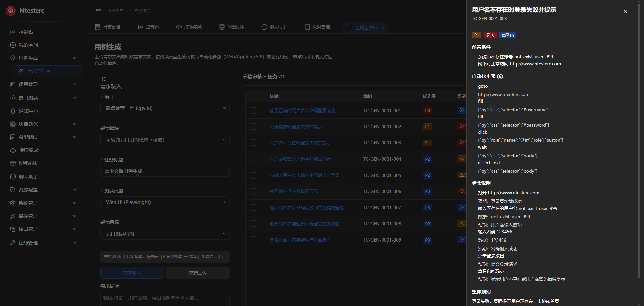Open the 采纳模块 dropdown
Image resolution: width=644 pixels, height=306 pixels.
(165, 140)
